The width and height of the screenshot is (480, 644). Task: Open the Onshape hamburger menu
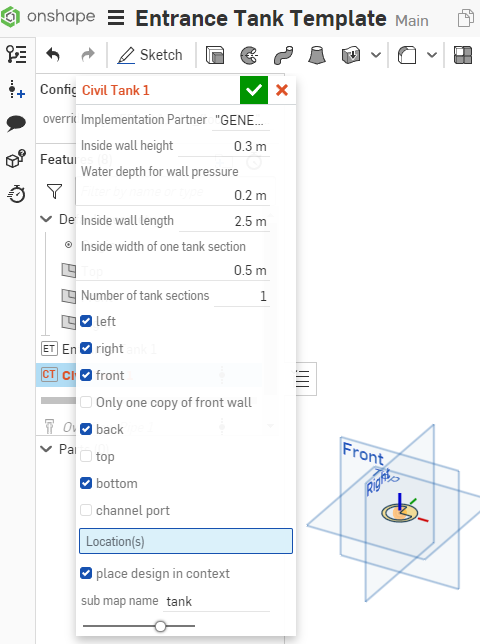coord(116,18)
